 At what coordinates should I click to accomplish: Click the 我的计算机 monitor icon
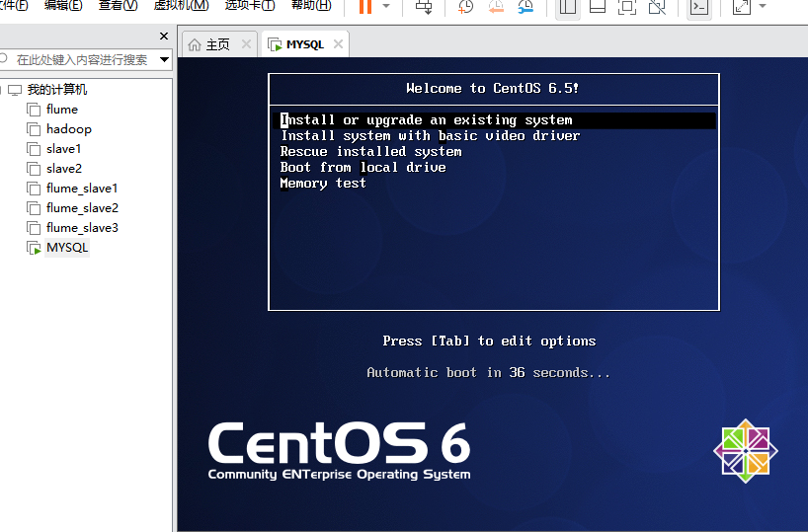click(x=15, y=90)
